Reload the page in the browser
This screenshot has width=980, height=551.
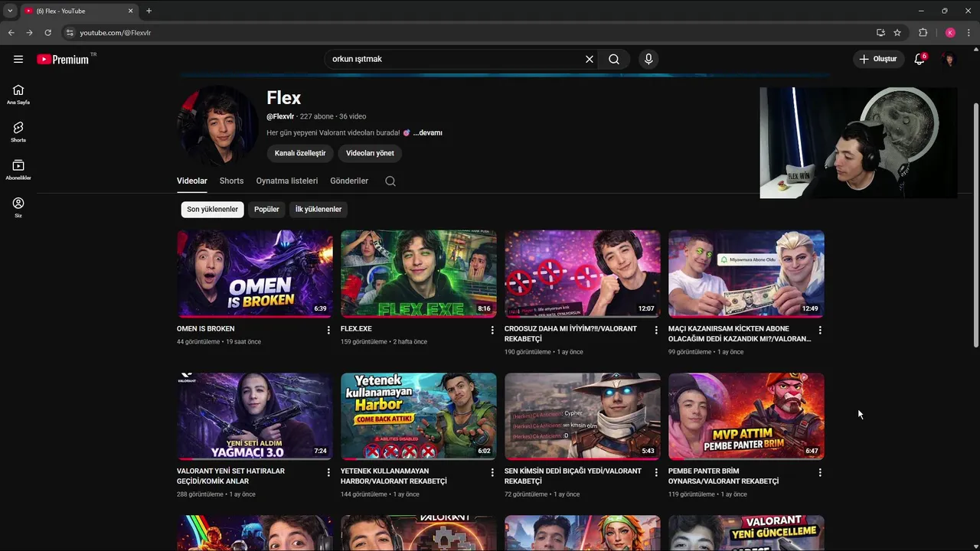click(47, 33)
